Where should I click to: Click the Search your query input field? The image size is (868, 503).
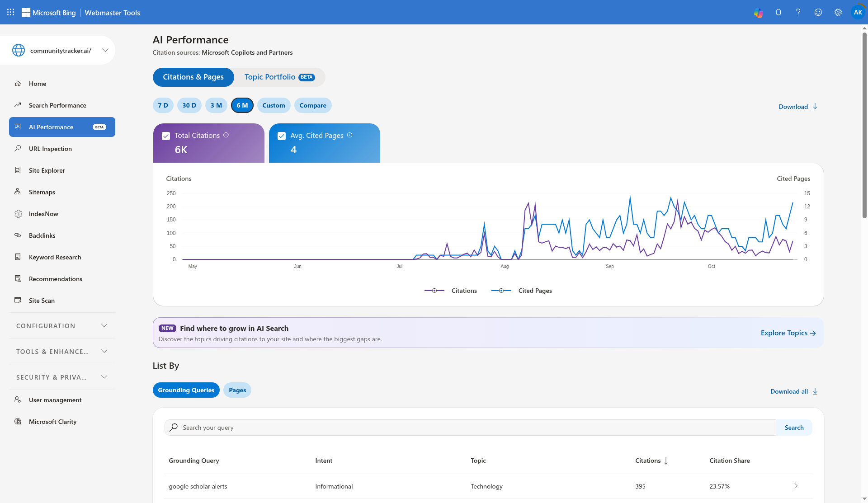pos(470,428)
